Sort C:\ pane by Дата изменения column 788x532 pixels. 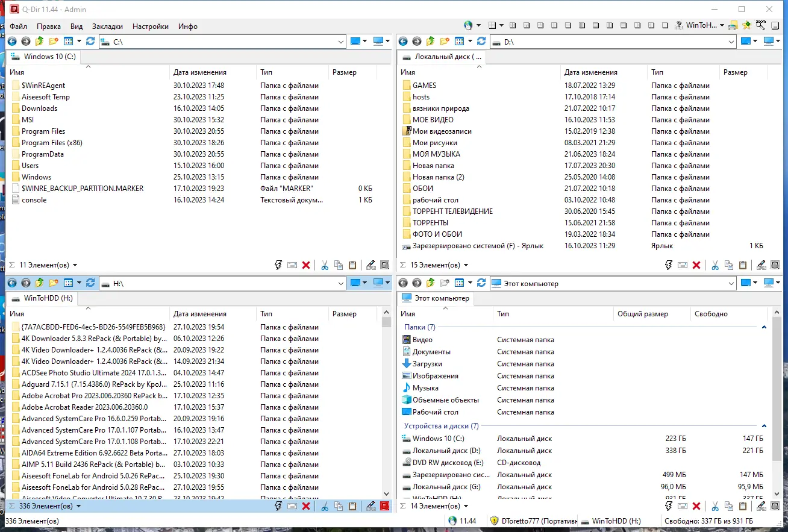[213, 72]
